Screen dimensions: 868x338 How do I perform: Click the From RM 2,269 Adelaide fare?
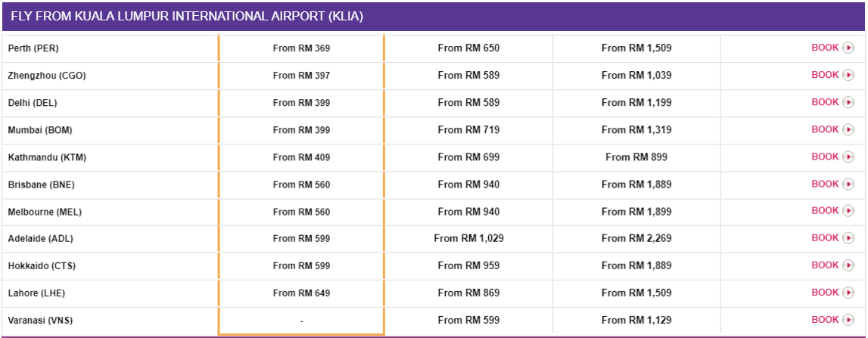(x=636, y=239)
